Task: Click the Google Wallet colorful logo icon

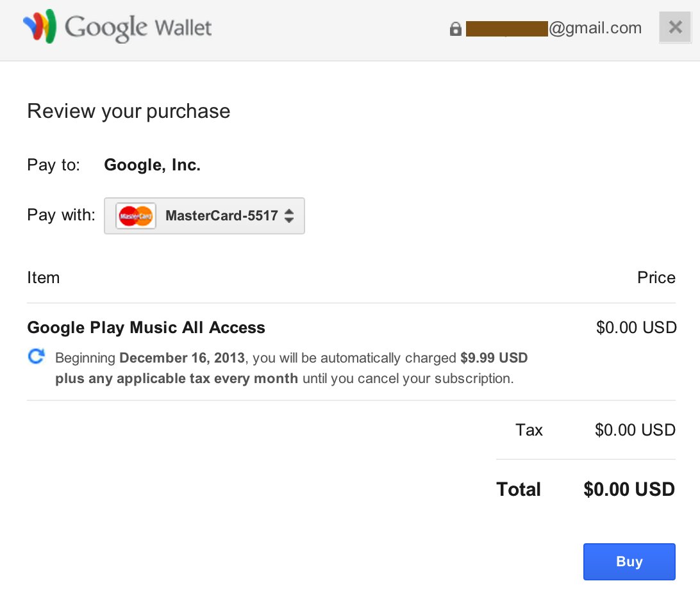Action: (40, 27)
